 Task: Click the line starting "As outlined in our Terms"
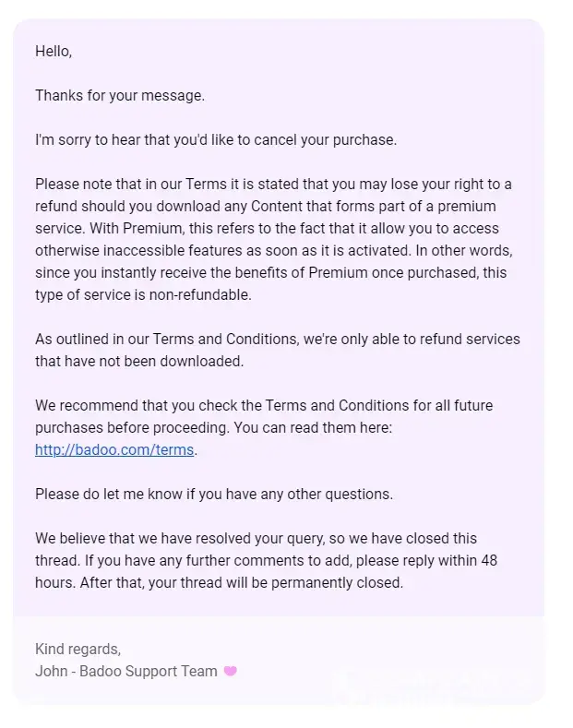(x=277, y=340)
